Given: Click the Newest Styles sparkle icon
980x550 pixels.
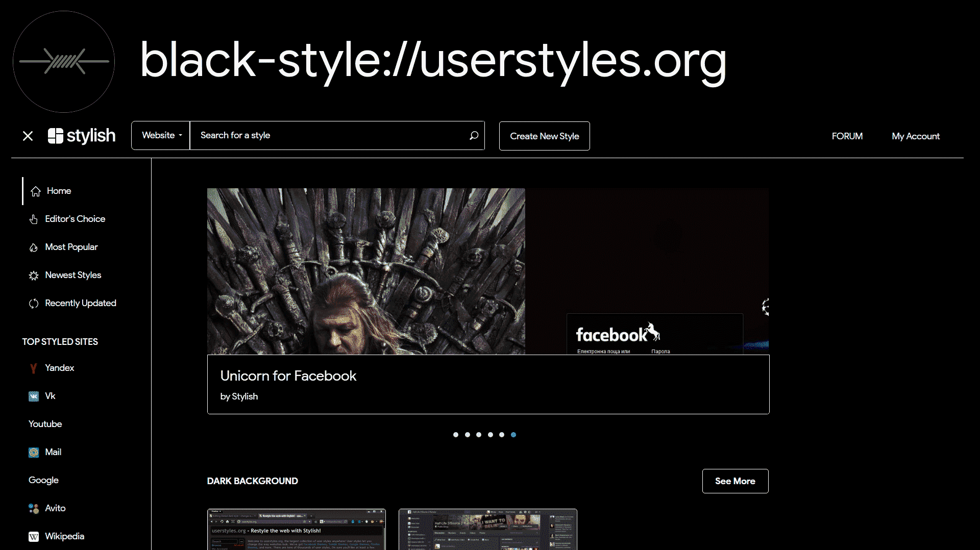Looking at the screenshot, I should tap(34, 276).
